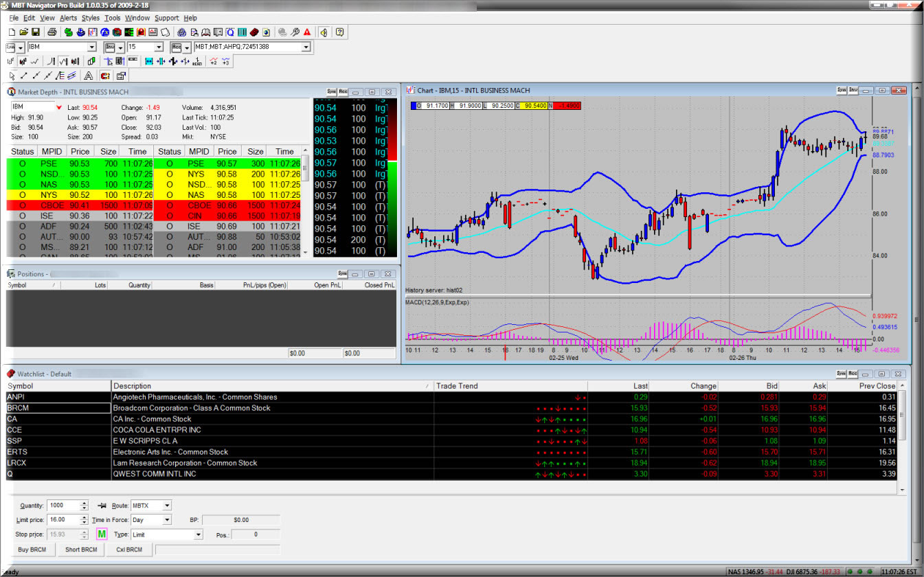Click the Cxl BRCM button
This screenshot has width=924, height=577.
tap(129, 550)
